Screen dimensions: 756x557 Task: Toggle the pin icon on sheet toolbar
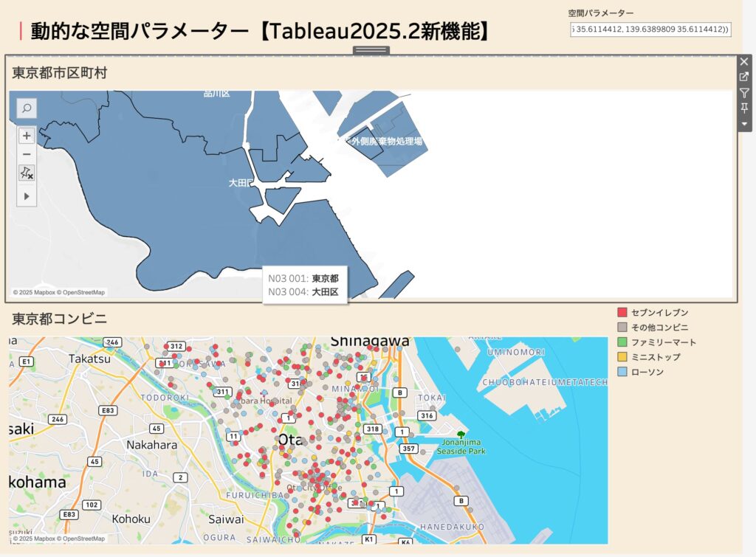[x=744, y=108]
